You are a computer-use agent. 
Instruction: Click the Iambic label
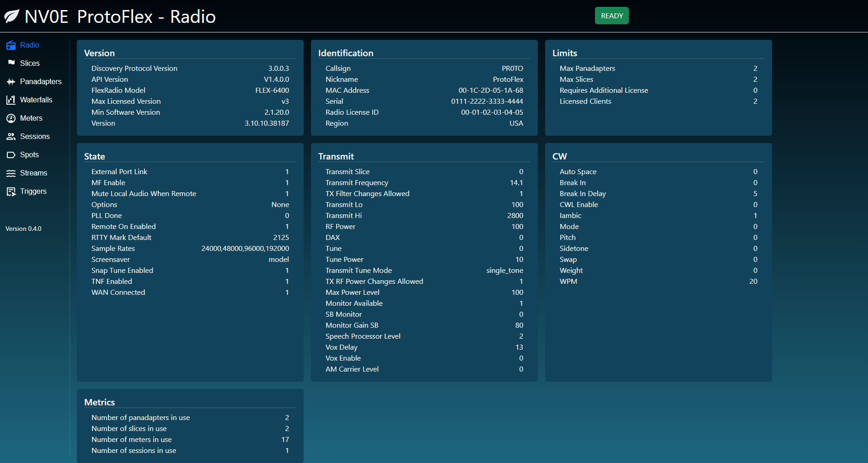point(570,216)
